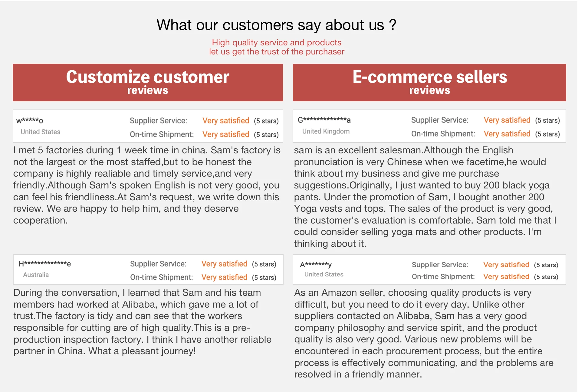578x392 pixels.
Task: Click reviewer name G*************a
Action: tap(324, 120)
